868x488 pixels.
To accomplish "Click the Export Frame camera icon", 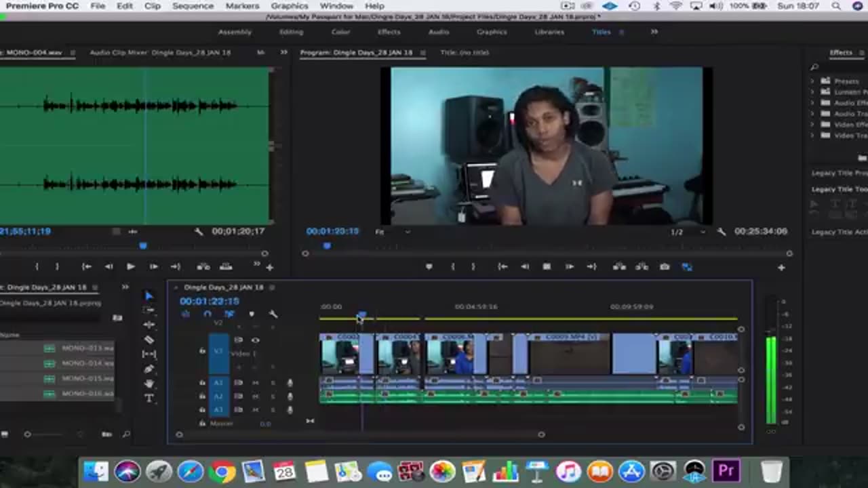I will tap(665, 267).
